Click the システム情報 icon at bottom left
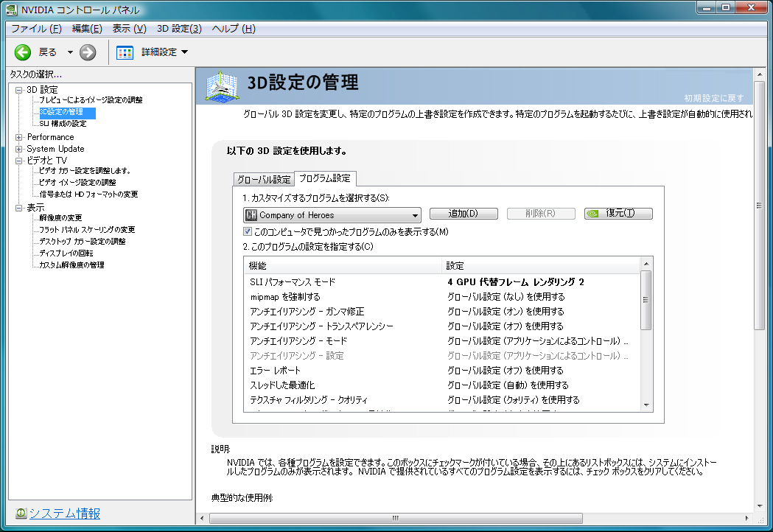This screenshot has height=532, width=773. click(21, 514)
